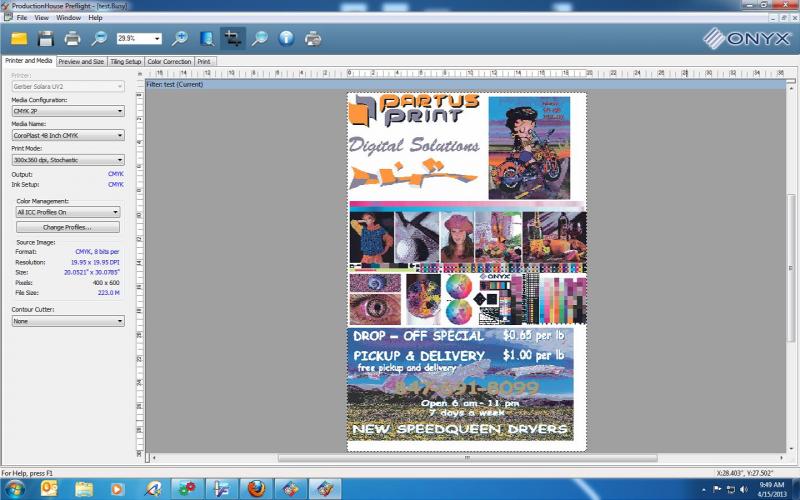Click the vertical scrollbar thumb at right
Image resolution: width=800 pixels, height=500 pixels.
coord(791,267)
